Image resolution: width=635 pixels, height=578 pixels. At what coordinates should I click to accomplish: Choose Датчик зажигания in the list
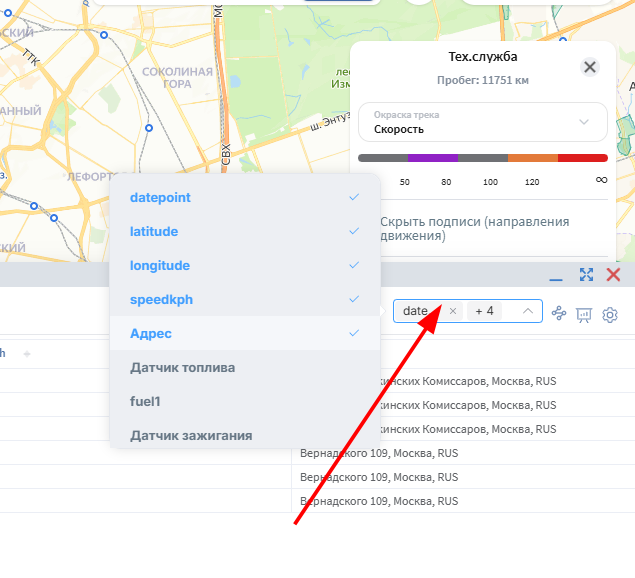click(x=245, y=435)
